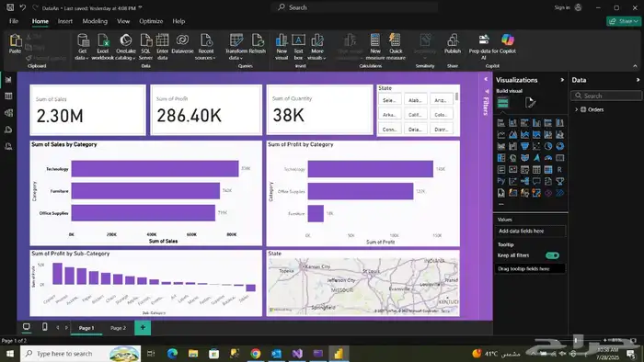Add a new page with plus button
644x362 pixels.
143,327
